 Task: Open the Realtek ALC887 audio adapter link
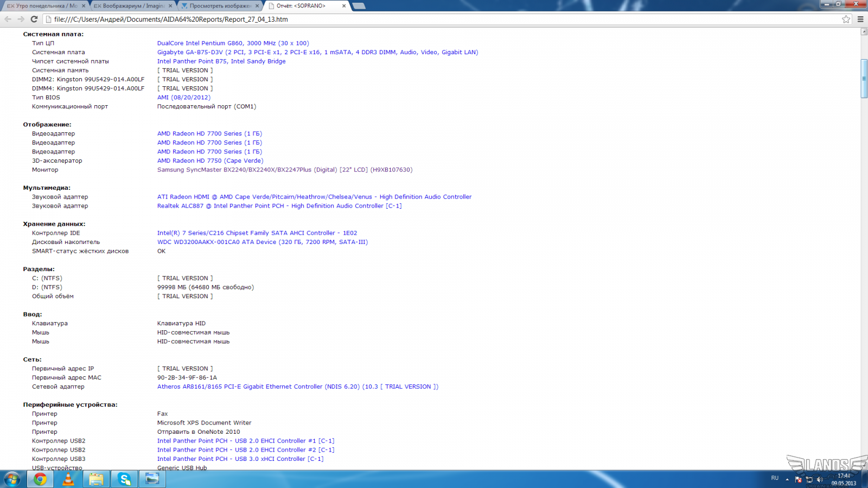coord(279,206)
